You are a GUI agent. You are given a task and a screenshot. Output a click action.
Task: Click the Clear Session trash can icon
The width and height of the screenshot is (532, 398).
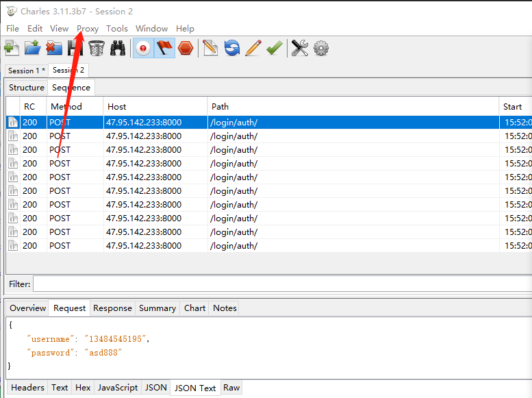97,48
